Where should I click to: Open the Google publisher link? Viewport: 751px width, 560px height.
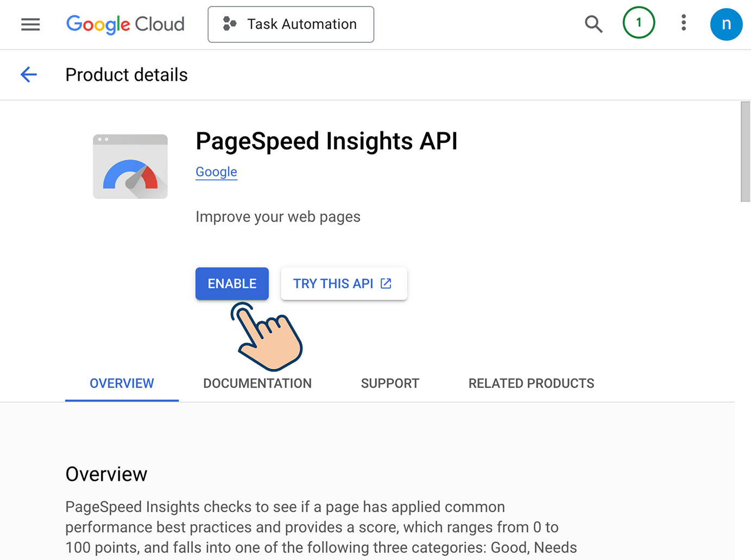(x=216, y=172)
